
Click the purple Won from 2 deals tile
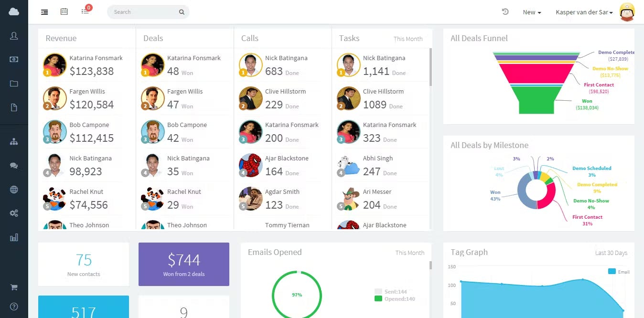pos(184,264)
